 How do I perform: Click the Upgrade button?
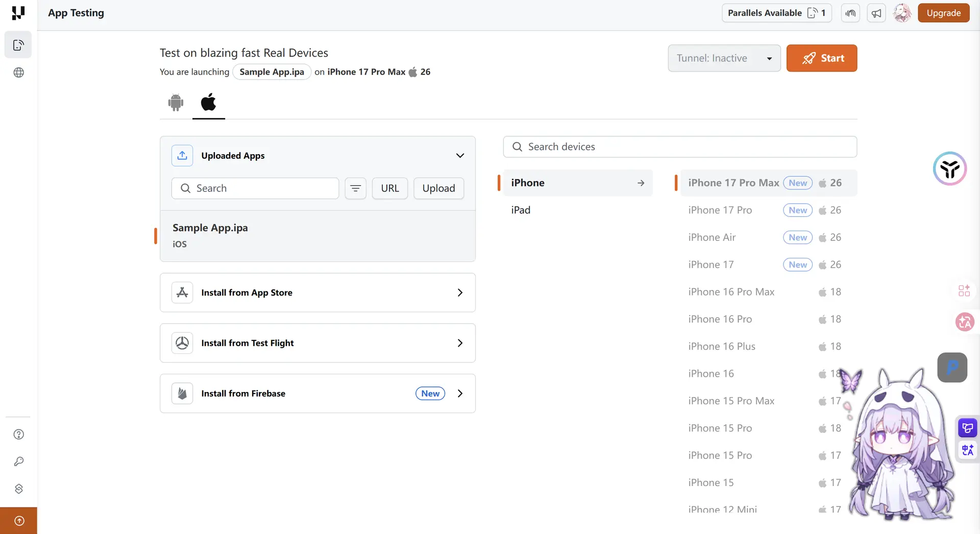click(944, 13)
